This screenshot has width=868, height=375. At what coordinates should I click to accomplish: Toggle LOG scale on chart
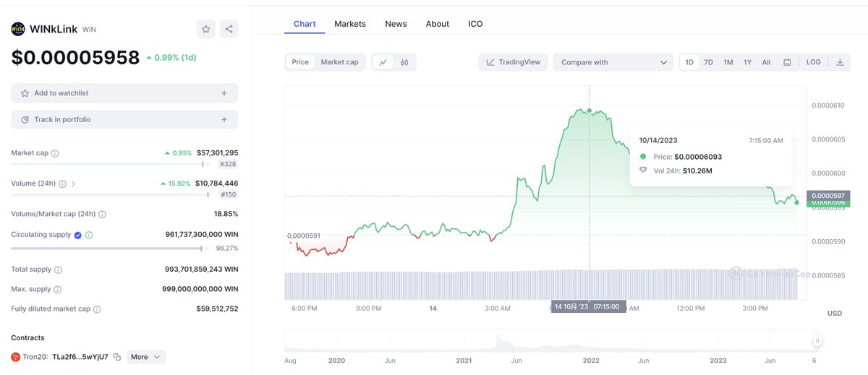(814, 62)
